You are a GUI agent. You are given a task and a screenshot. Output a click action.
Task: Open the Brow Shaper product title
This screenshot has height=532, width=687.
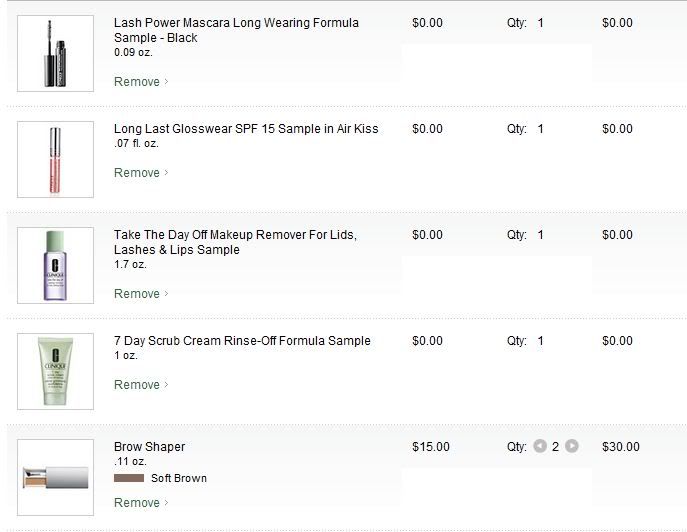point(150,447)
